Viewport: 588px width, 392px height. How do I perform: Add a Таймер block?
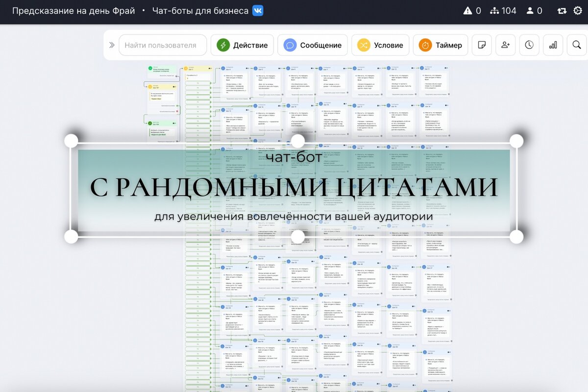pos(441,45)
